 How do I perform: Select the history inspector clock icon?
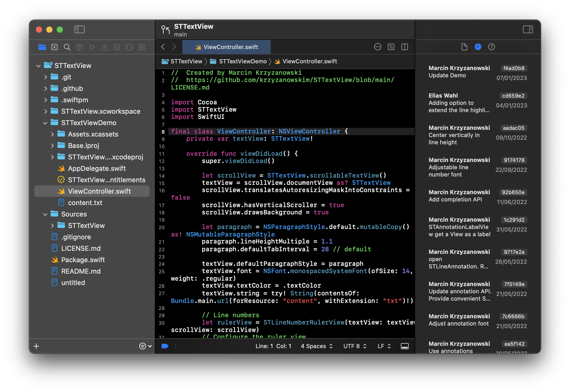[x=478, y=47]
